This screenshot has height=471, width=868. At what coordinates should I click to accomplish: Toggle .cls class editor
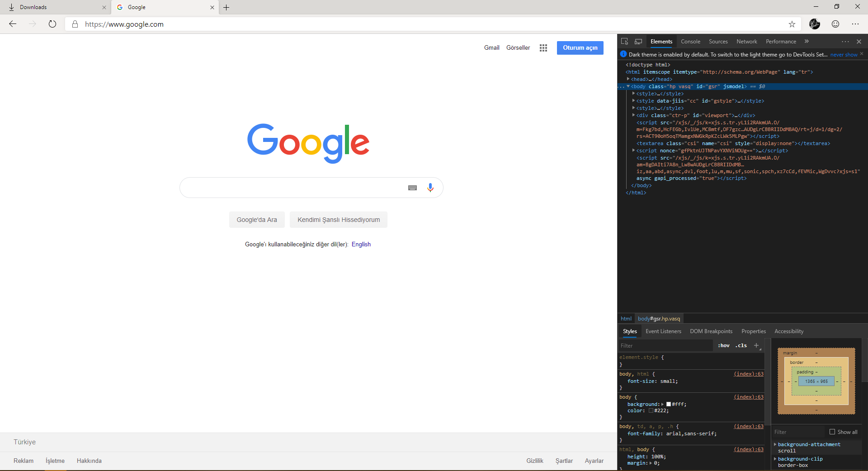point(741,345)
